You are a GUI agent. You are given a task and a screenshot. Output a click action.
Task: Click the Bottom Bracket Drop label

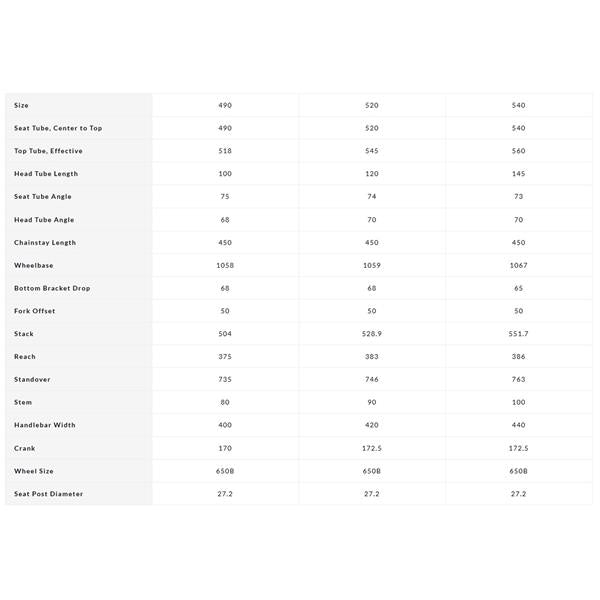click(x=52, y=288)
